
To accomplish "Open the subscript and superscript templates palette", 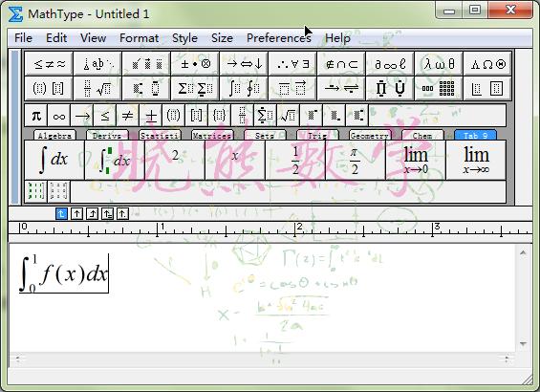I will click(x=147, y=88).
